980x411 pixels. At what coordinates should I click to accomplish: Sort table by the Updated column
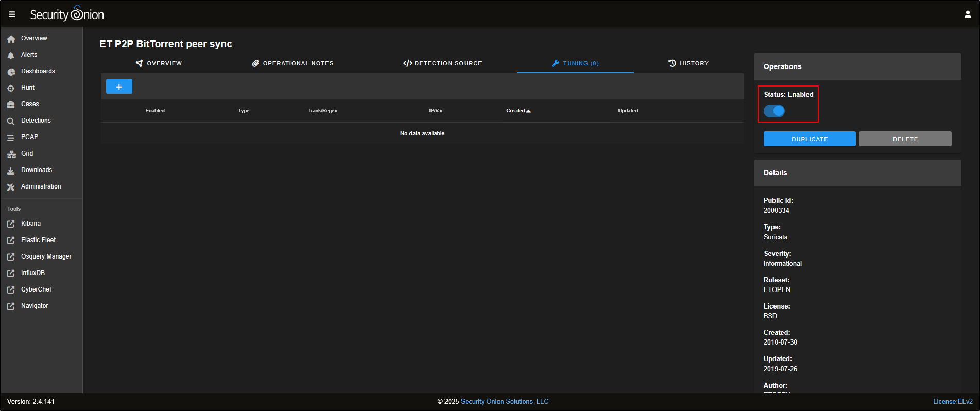628,111
